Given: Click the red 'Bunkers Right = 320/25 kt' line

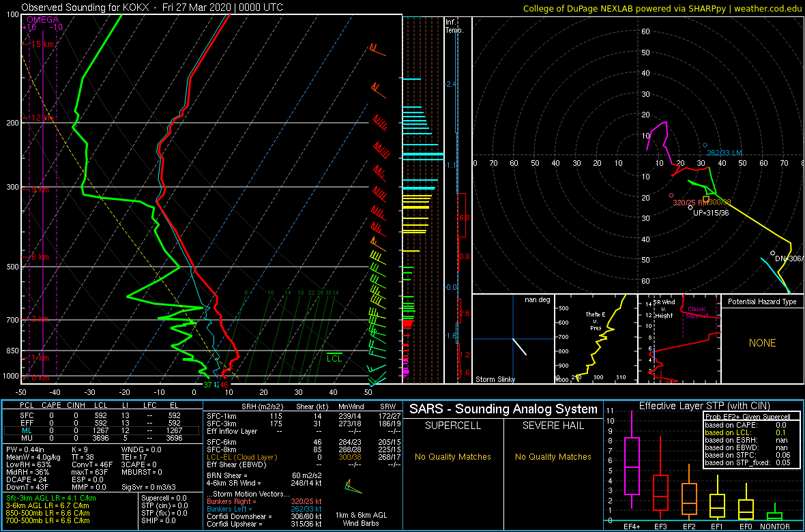Looking at the screenshot, I should (264, 501).
